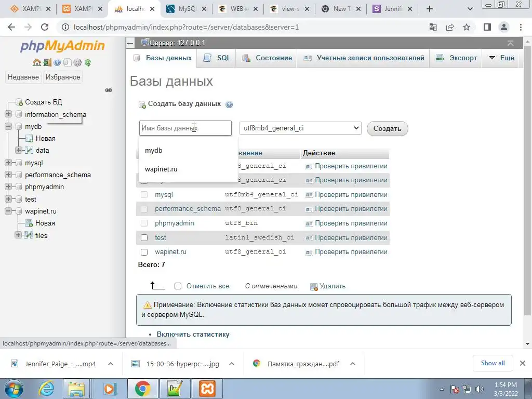Click Проверить привилегии for test row
Image resolution: width=532 pixels, height=399 pixels.
(x=347, y=238)
